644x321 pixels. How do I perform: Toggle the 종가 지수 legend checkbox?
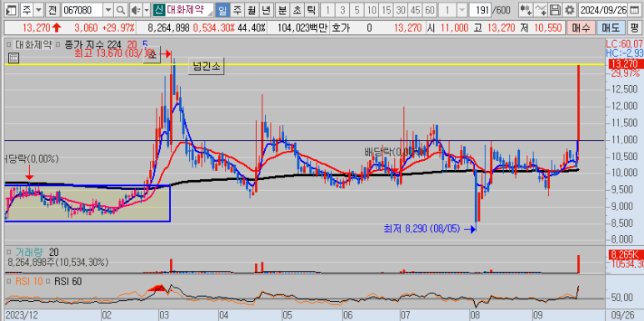[x=57, y=44]
